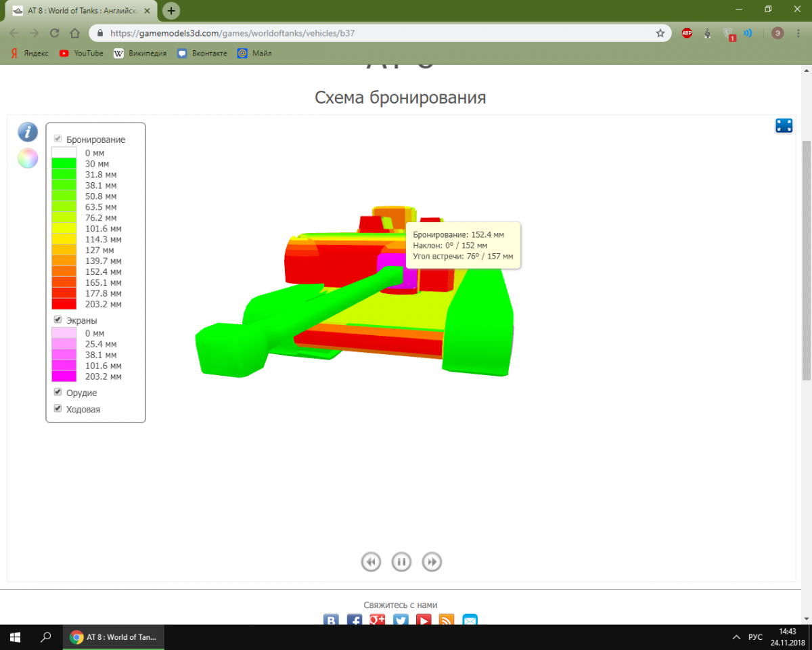The image size is (812, 650).
Task: Disable the Экраны checkbox
Action: click(x=58, y=320)
